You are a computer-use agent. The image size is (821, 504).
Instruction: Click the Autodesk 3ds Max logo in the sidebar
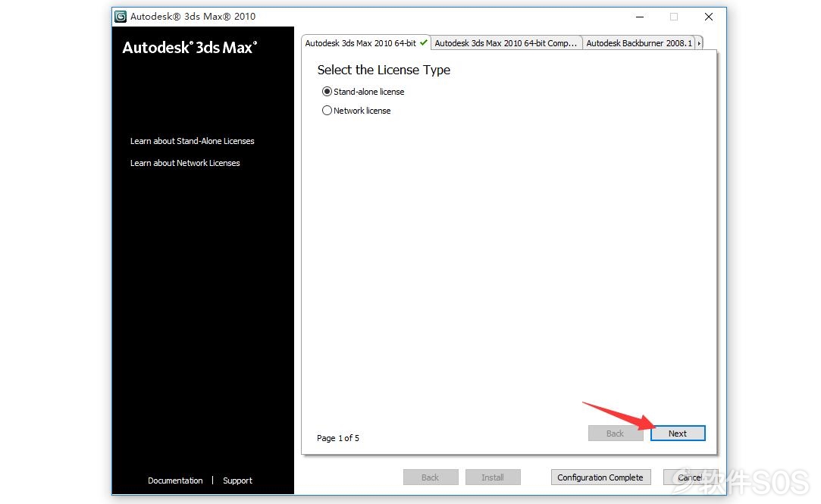(x=190, y=48)
